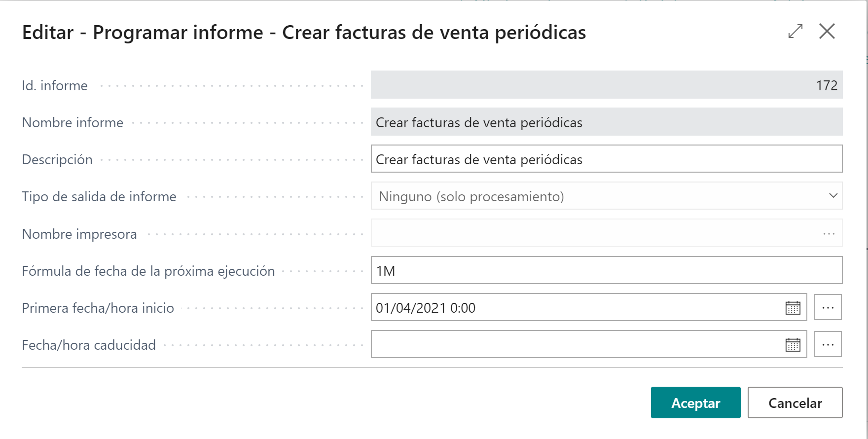
Task: Select the Id. informe field showing 172
Action: point(606,85)
